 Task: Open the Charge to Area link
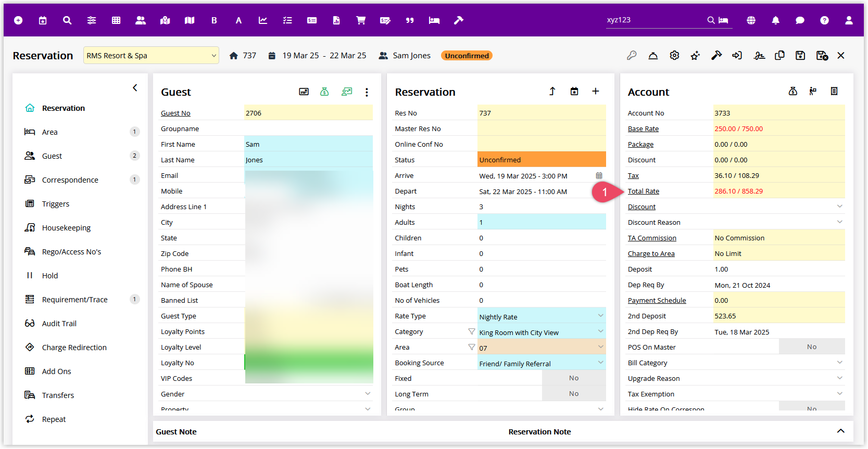pos(651,254)
